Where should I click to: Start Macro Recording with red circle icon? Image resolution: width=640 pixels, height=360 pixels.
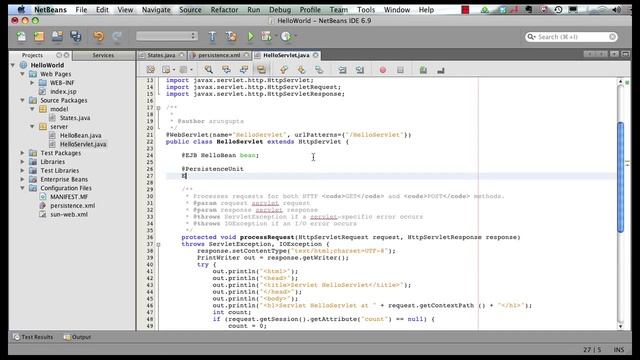click(382, 70)
